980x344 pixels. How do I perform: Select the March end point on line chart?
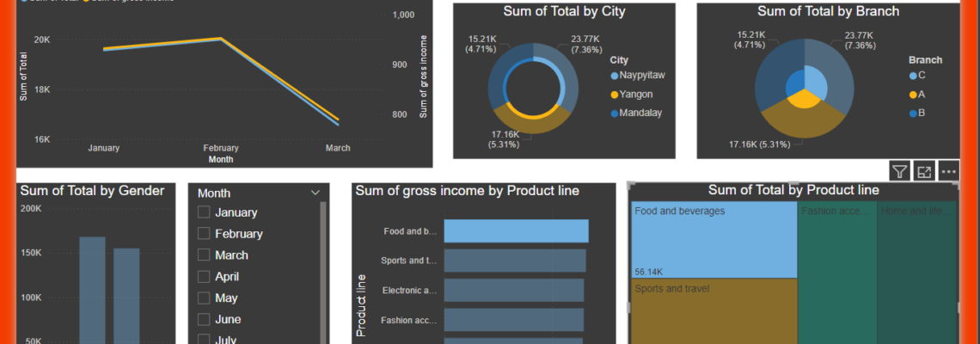click(x=338, y=120)
